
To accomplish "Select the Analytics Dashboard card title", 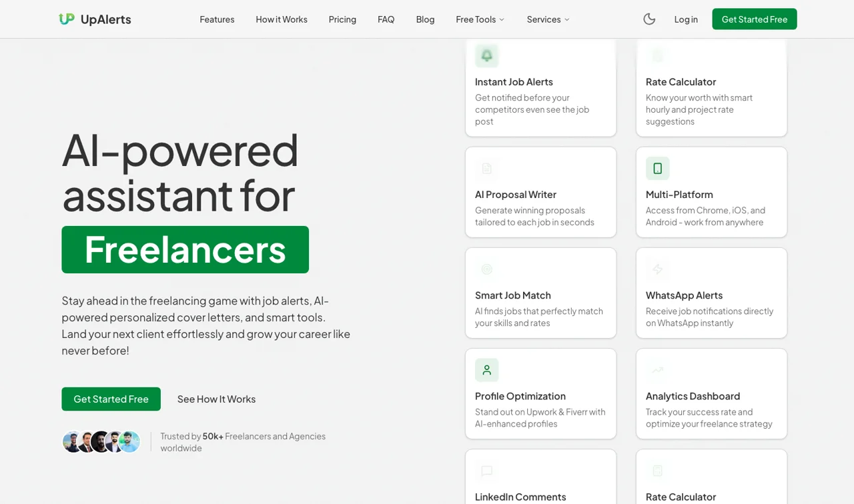I will (x=693, y=396).
